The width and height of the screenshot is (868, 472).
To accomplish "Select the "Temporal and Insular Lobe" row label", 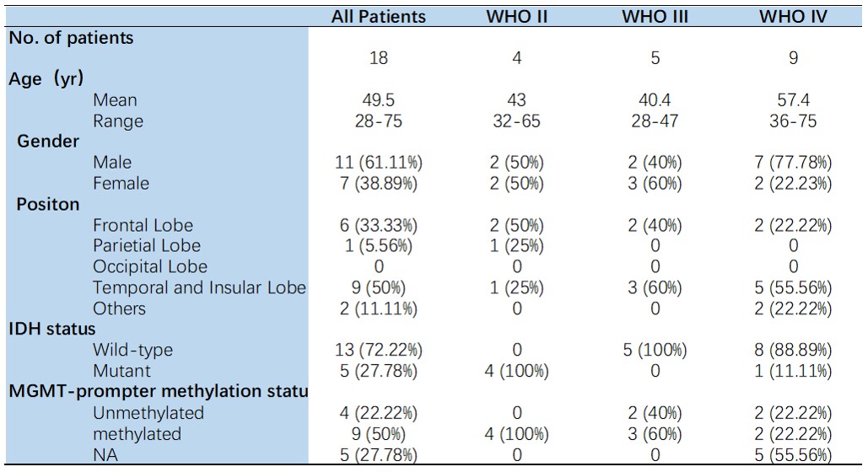I will tap(199, 287).
